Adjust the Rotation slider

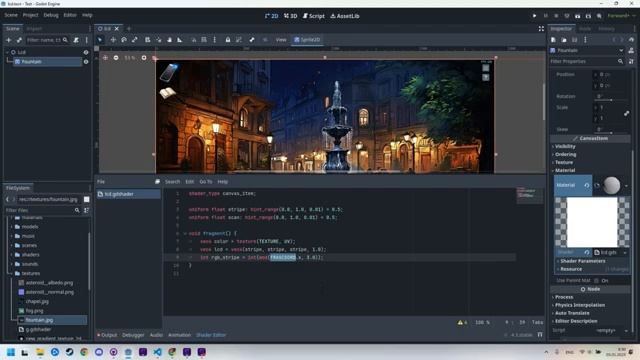coord(611,100)
